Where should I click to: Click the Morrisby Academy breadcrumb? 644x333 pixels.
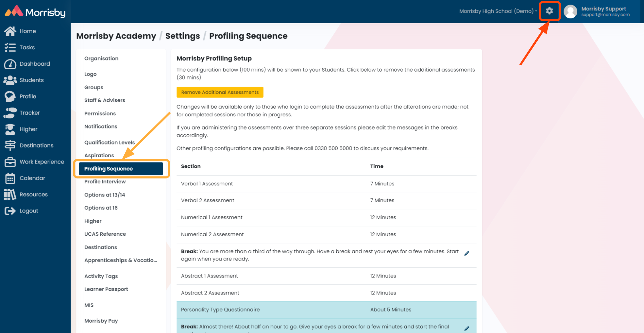(116, 36)
